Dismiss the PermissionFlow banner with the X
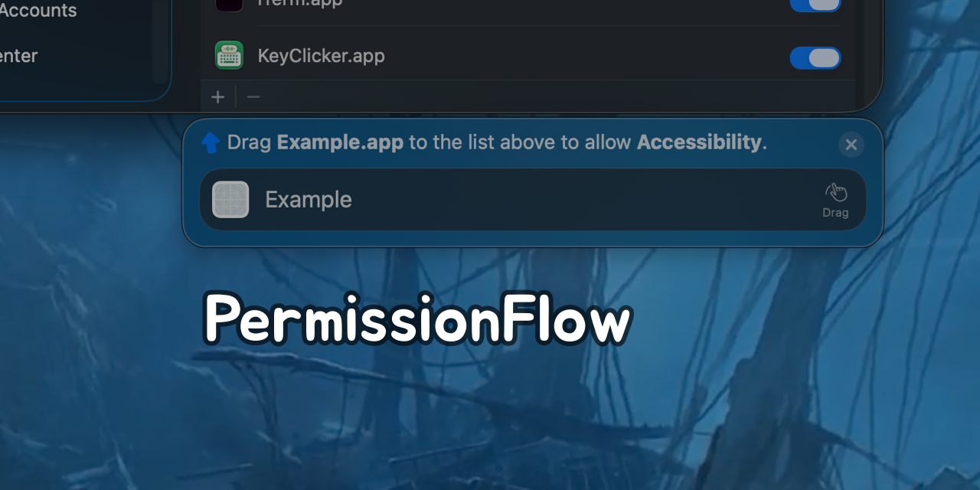 click(x=851, y=144)
